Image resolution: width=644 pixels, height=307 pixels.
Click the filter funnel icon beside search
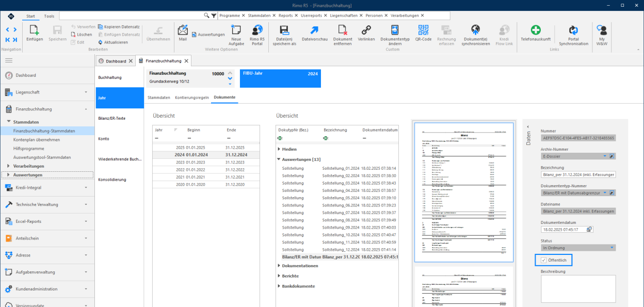214,16
